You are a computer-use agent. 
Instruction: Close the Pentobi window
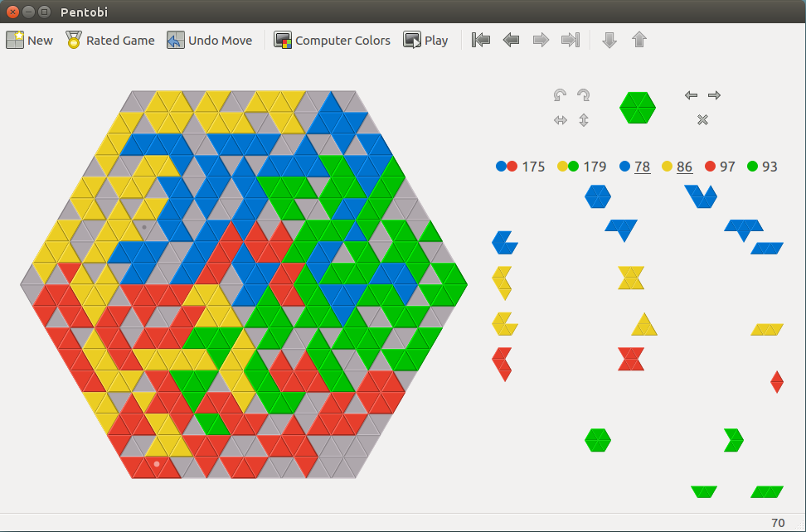pyautogui.click(x=12, y=12)
